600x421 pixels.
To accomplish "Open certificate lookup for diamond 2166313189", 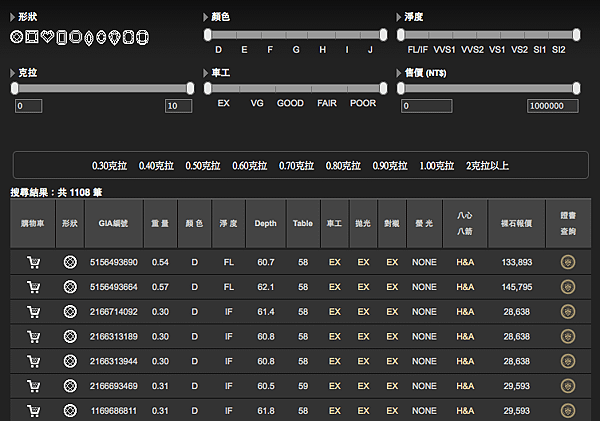I will [x=568, y=336].
